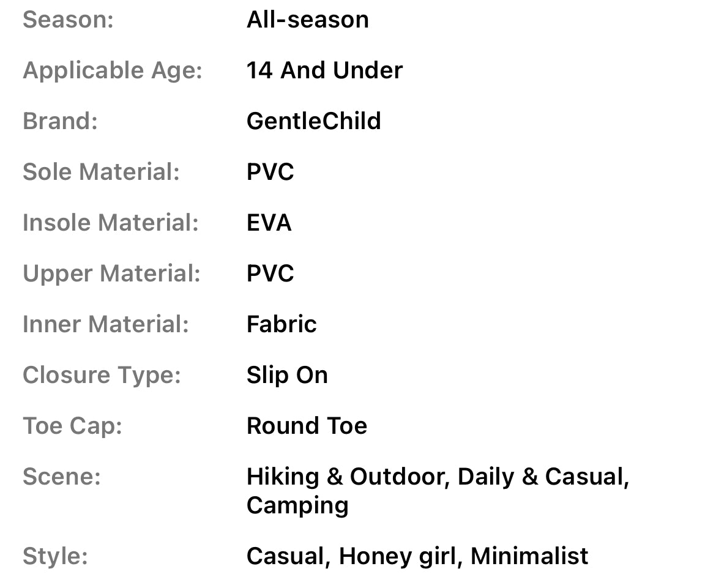Screen dimensions: 716x588
Task: Click the "Season:" label
Action: pyautogui.click(x=68, y=20)
